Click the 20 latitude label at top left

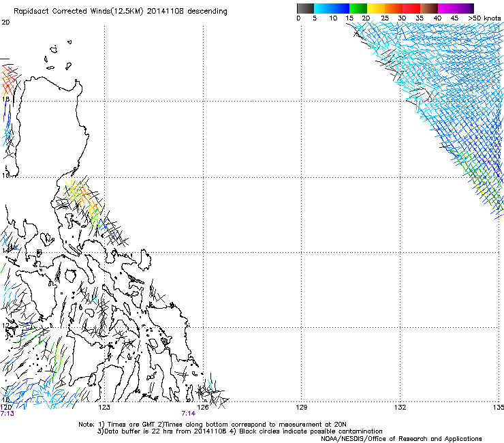[x=5, y=22]
